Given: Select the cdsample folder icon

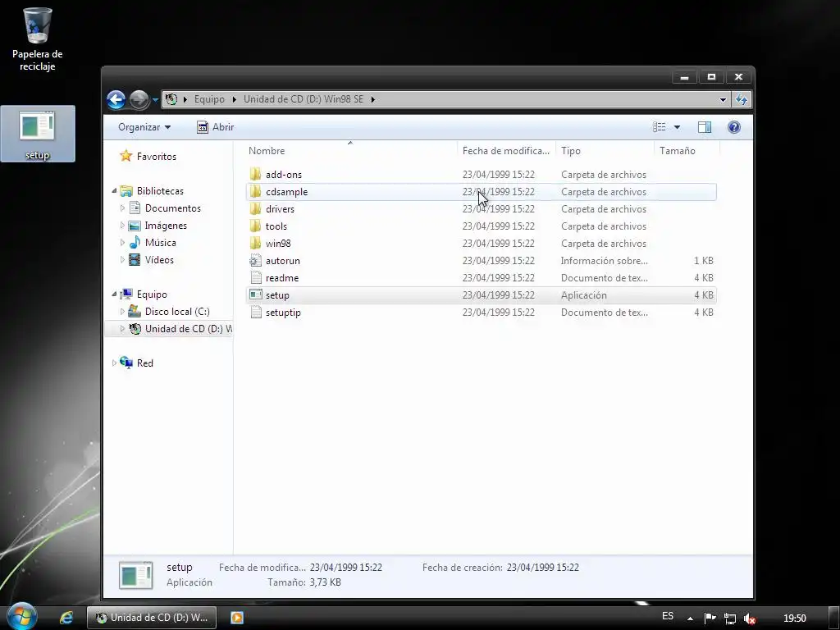Looking at the screenshot, I should (256, 191).
